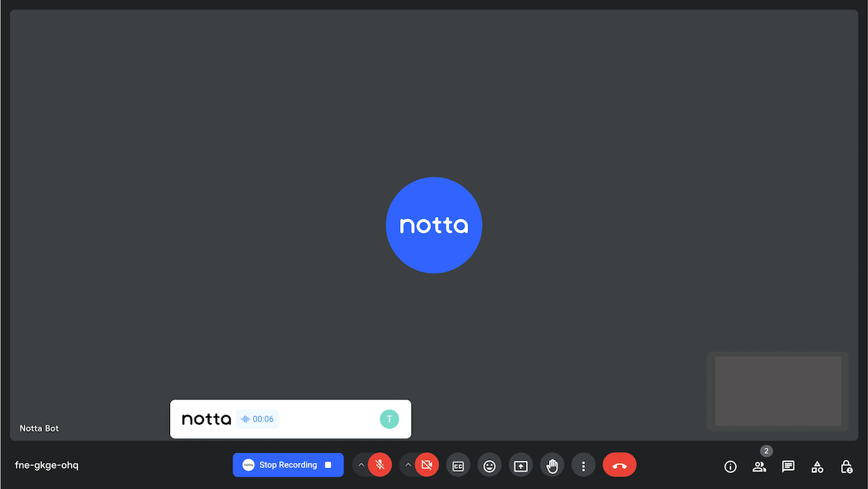Click the Notta recording timer 00:06
This screenshot has width=868, height=489.
click(x=258, y=419)
